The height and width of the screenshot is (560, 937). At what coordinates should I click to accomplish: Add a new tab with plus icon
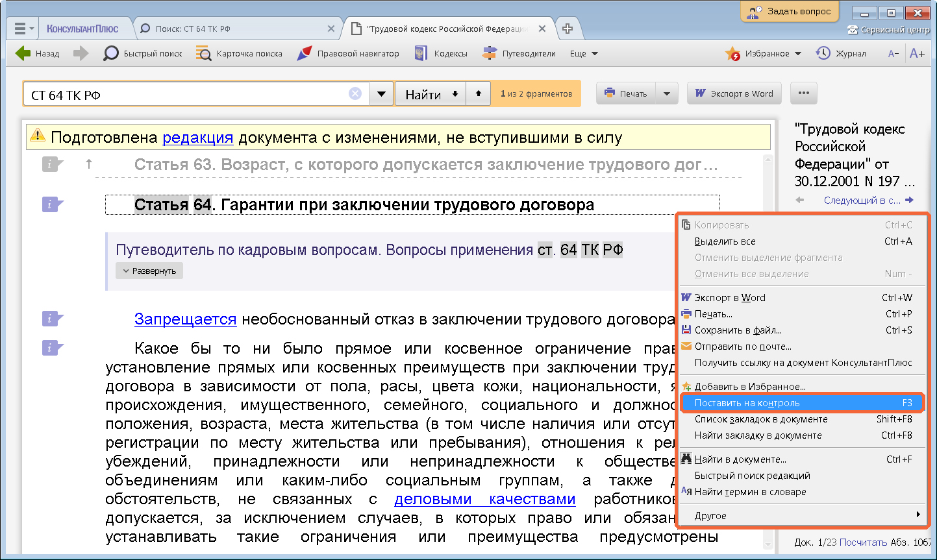(567, 29)
